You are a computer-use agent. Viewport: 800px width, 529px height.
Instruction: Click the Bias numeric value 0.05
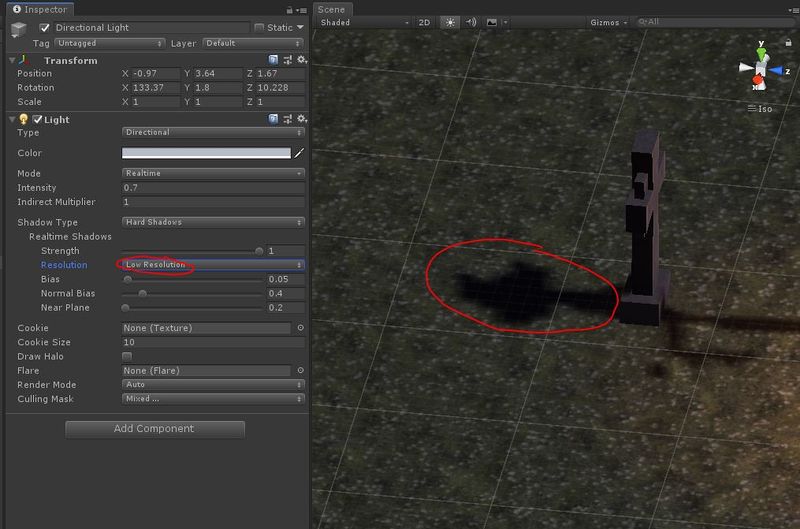click(x=286, y=279)
